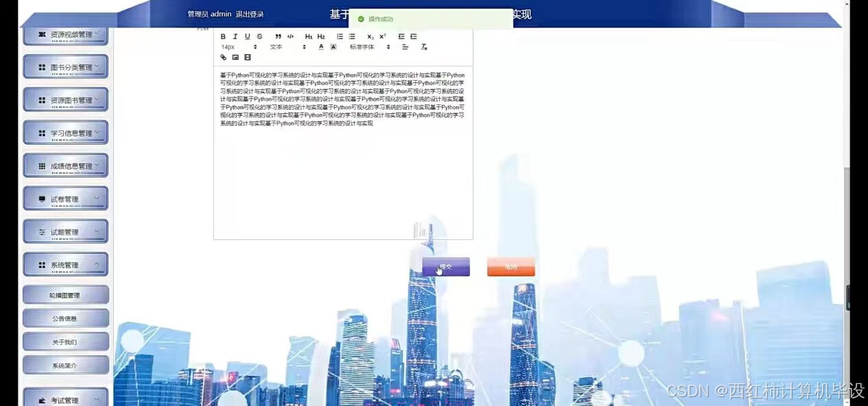Create an ordered numbered list
868x406 pixels.
click(x=340, y=36)
